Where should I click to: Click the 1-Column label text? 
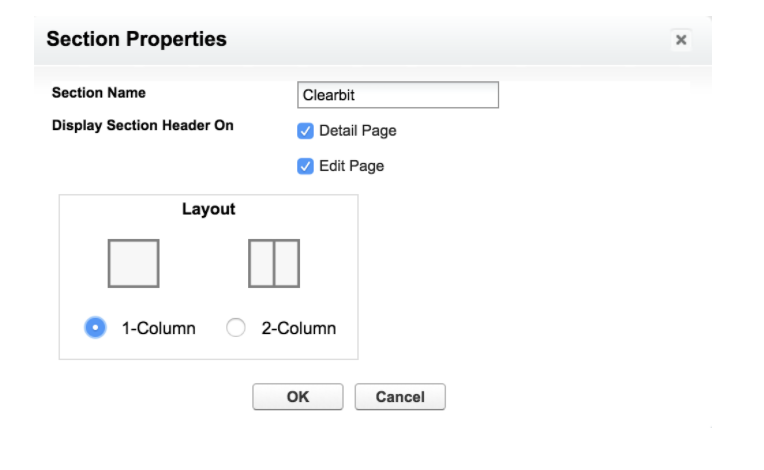tap(158, 328)
